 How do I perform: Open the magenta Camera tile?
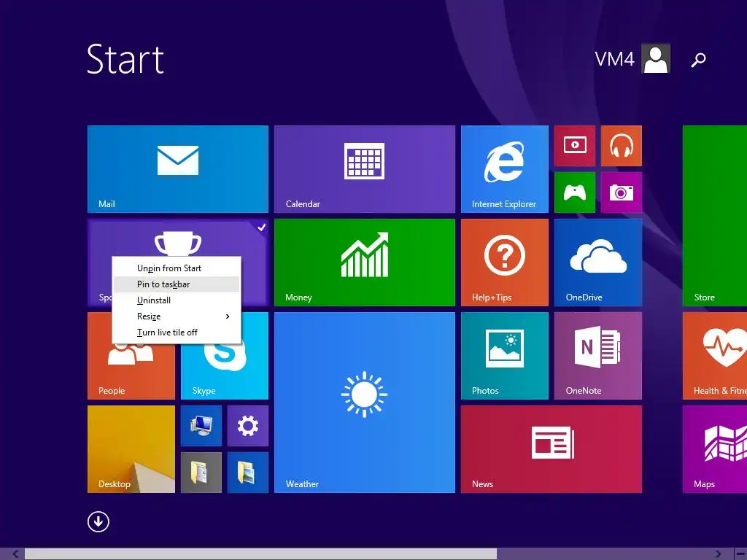coord(622,192)
